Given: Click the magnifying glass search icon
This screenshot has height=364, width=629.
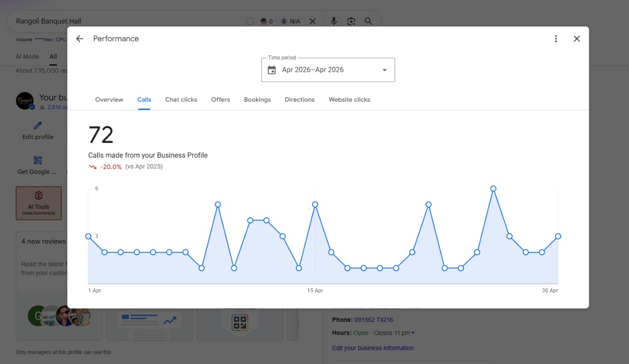Looking at the screenshot, I should [368, 21].
